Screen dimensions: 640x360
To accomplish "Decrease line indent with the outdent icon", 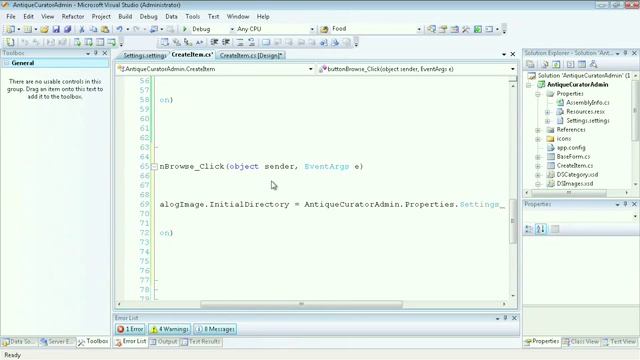I will click(x=214, y=42).
